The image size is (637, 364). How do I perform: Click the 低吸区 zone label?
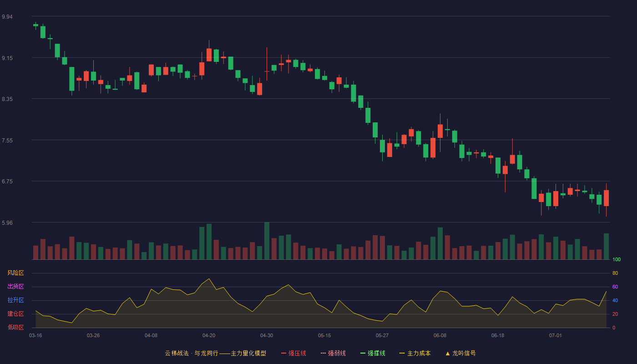pyautogui.click(x=15, y=327)
